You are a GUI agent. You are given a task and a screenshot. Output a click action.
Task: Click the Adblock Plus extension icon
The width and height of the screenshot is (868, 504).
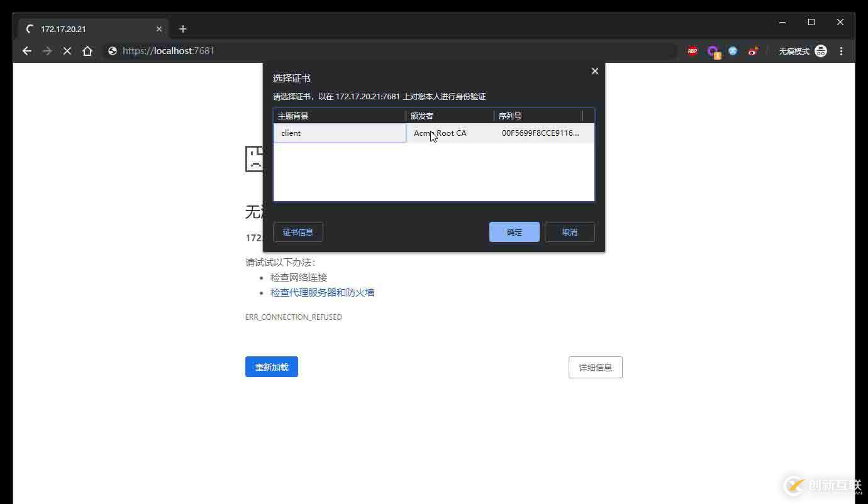click(x=692, y=51)
